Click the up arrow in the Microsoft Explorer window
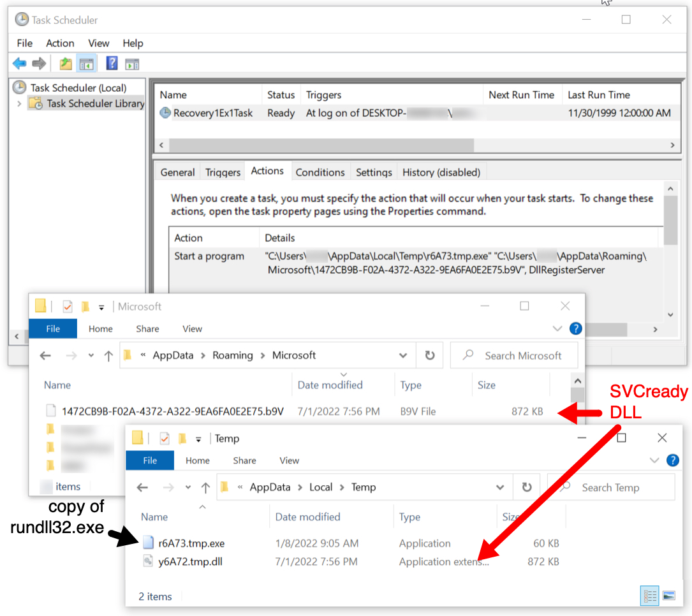 tap(108, 355)
